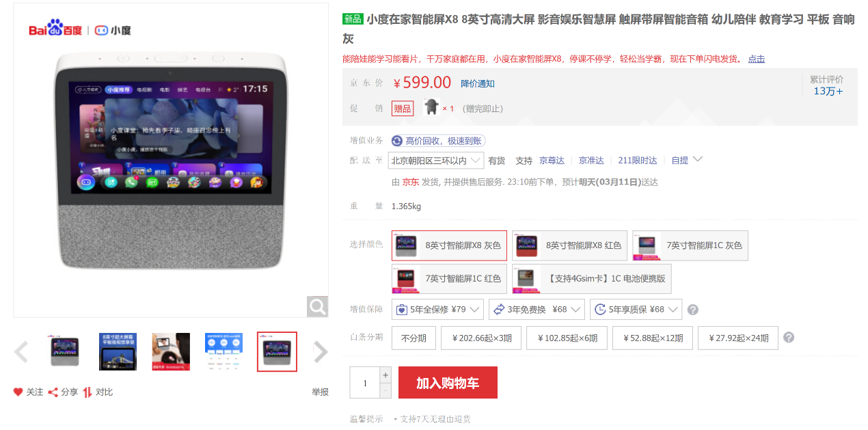The width and height of the screenshot is (868, 430).
Task: Show next thumbnails with right arrow
Action: coord(321,352)
